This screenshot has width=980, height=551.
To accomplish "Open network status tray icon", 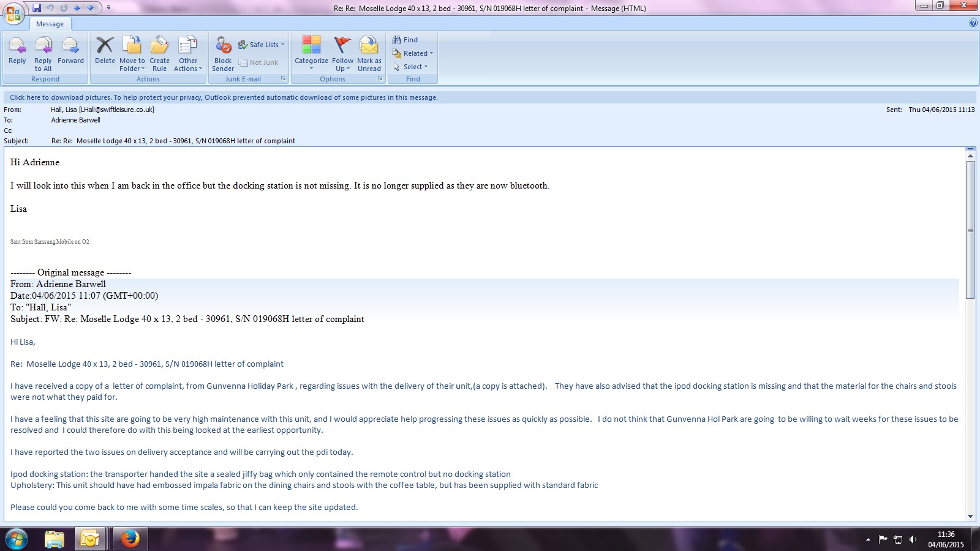I will click(898, 539).
